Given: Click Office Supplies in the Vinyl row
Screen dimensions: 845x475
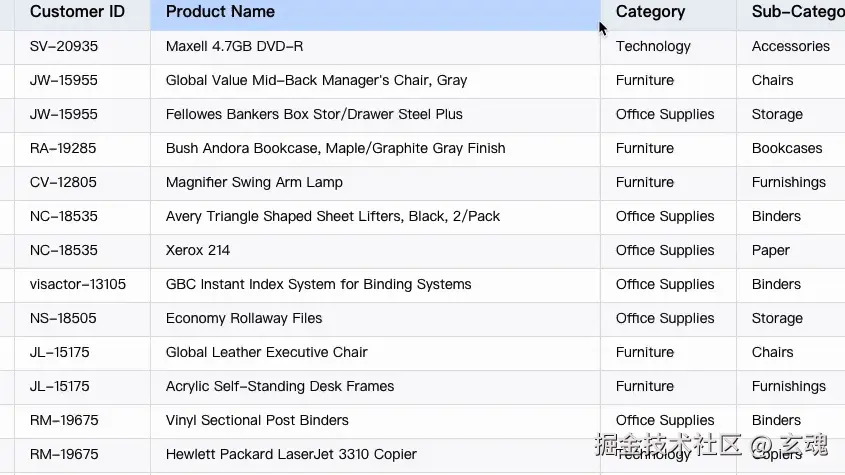Looking at the screenshot, I should (668, 421).
